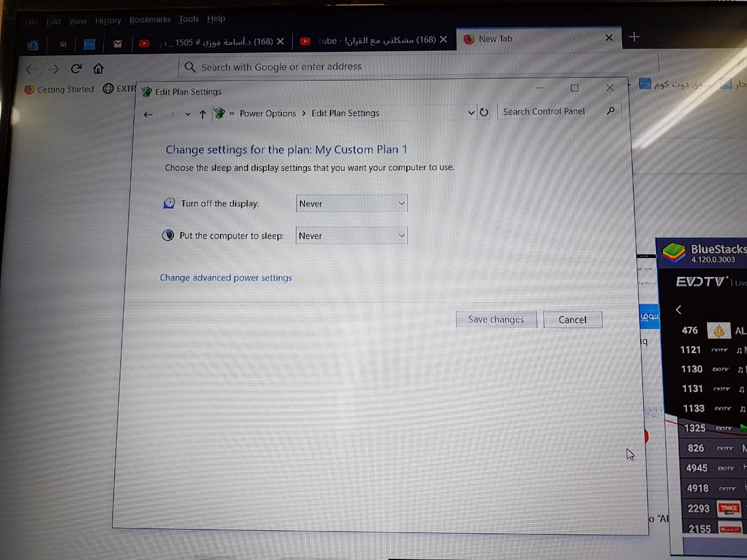Open Put the computer to sleep dropdown
Viewport: 747px width, 560px height.
pos(351,236)
